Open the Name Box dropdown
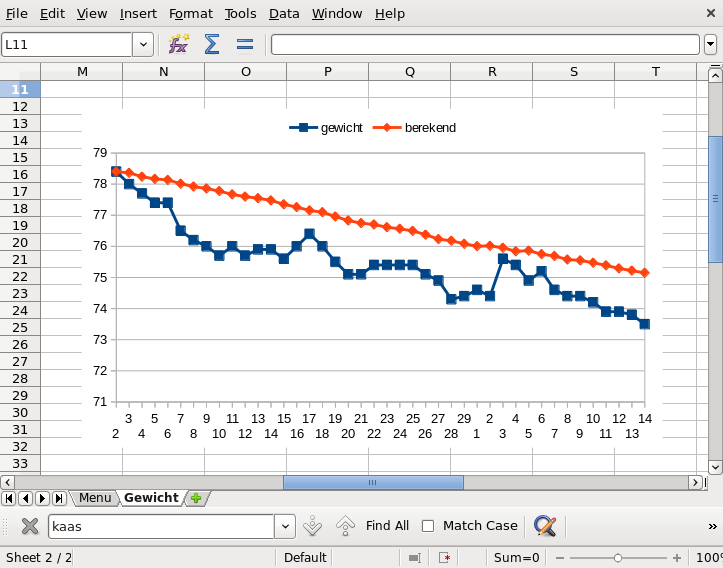The height and width of the screenshot is (568, 723). (143, 44)
